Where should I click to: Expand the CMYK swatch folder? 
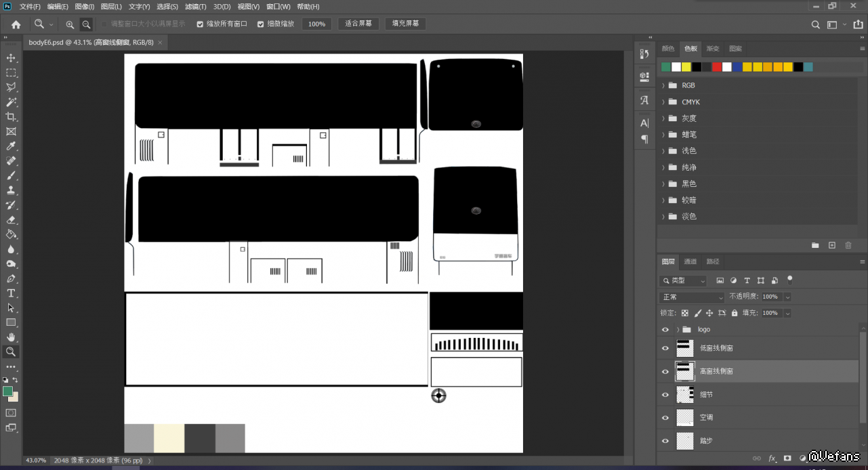663,102
